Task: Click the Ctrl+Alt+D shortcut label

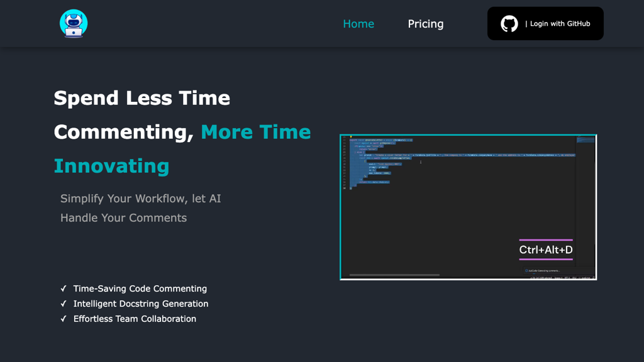Action: pos(546,250)
